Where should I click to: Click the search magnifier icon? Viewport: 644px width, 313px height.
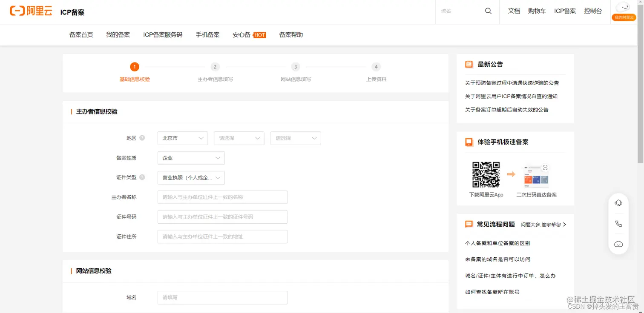click(x=488, y=11)
